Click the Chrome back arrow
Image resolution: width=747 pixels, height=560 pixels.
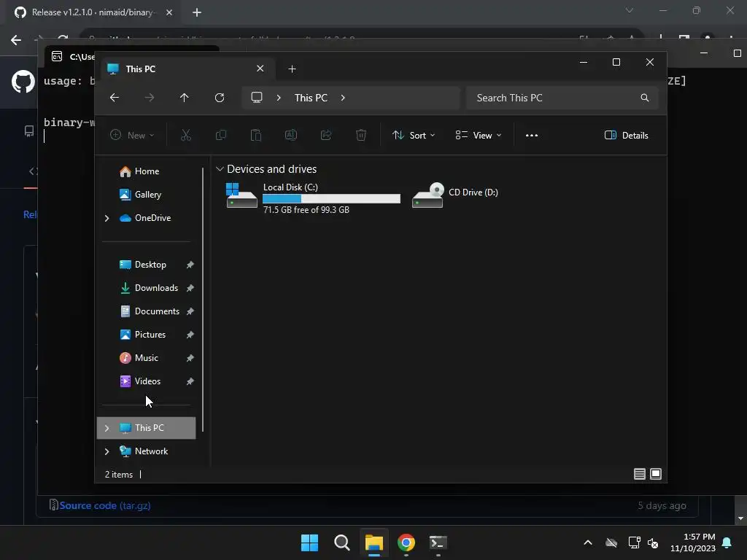16,40
